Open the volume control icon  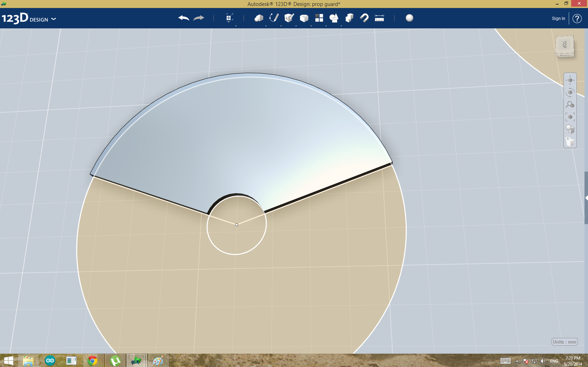(542, 361)
